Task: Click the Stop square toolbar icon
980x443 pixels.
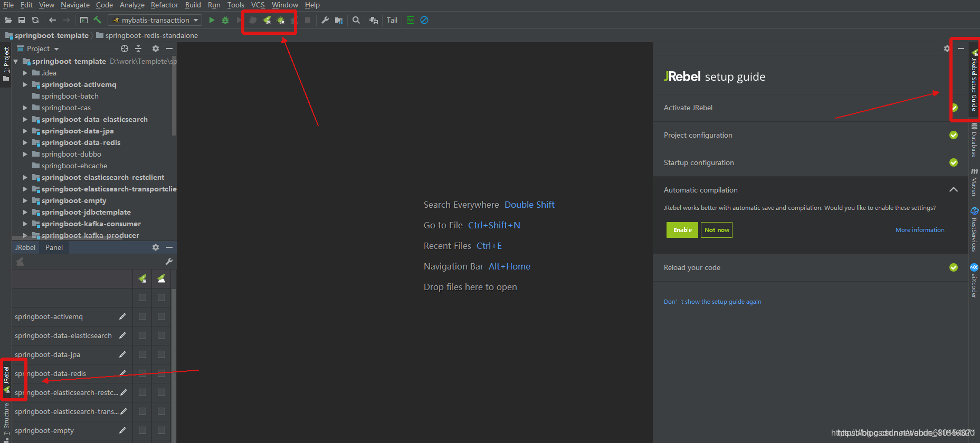Action: pyautogui.click(x=308, y=20)
